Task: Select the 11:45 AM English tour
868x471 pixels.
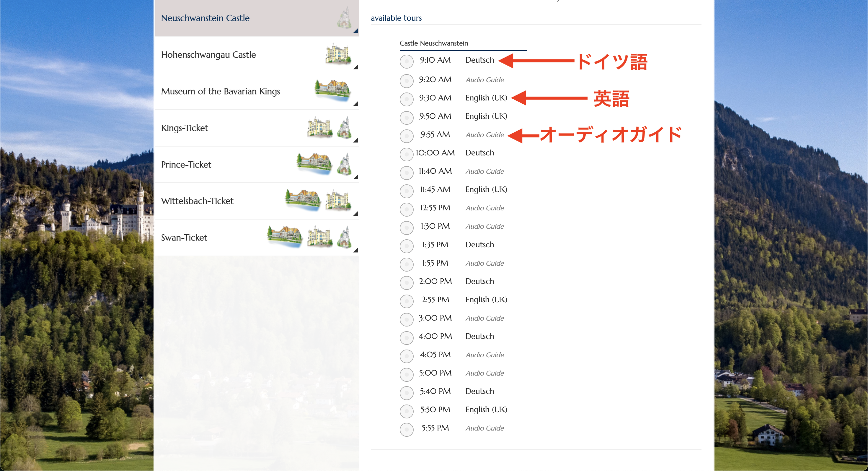Action: (x=407, y=191)
